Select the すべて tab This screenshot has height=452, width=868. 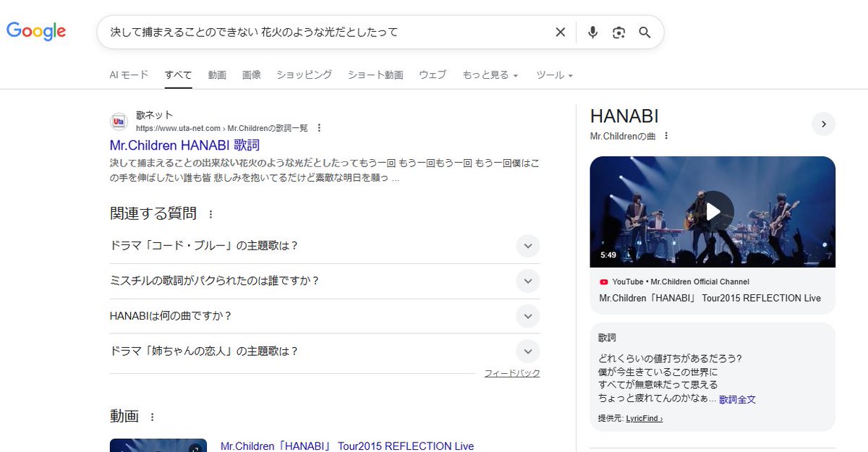pyautogui.click(x=178, y=74)
